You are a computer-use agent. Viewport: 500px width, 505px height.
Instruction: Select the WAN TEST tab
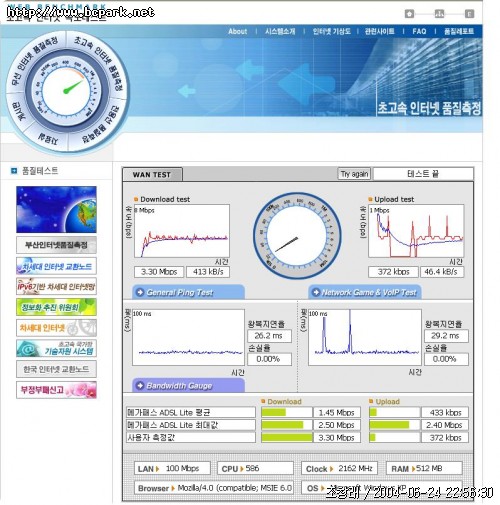152,175
